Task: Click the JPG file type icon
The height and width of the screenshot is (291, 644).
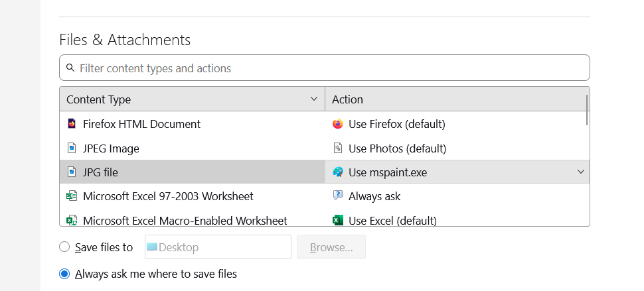Action: point(72,172)
